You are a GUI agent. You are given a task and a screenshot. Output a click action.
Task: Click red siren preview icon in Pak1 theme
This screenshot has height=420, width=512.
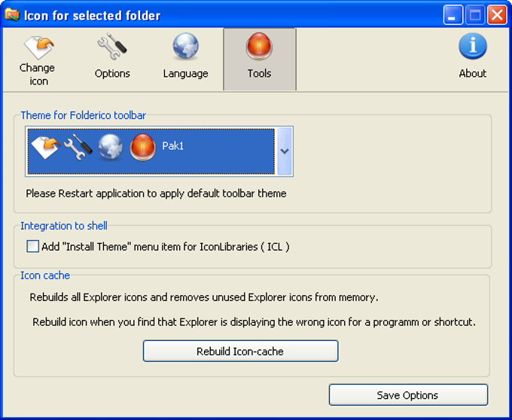pos(142,148)
